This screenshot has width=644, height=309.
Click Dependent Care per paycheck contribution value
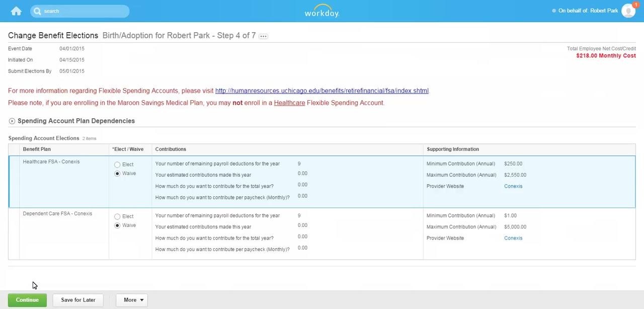click(302, 248)
